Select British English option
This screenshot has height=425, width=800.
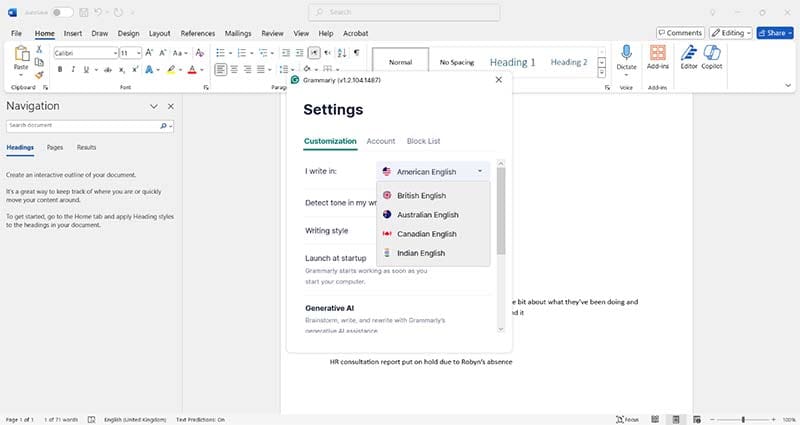coord(433,195)
